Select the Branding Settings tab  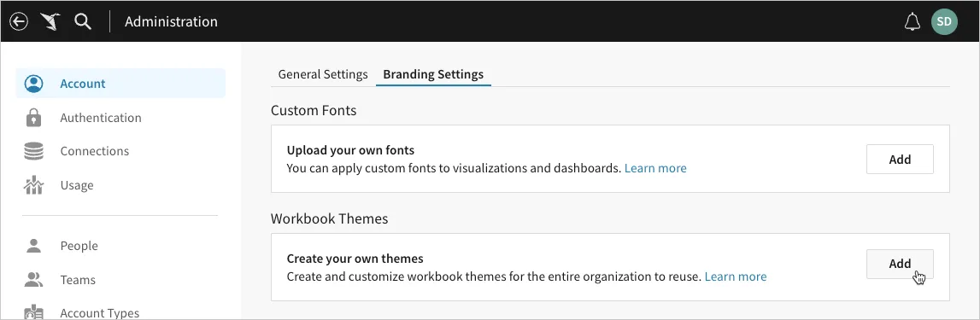point(433,74)
